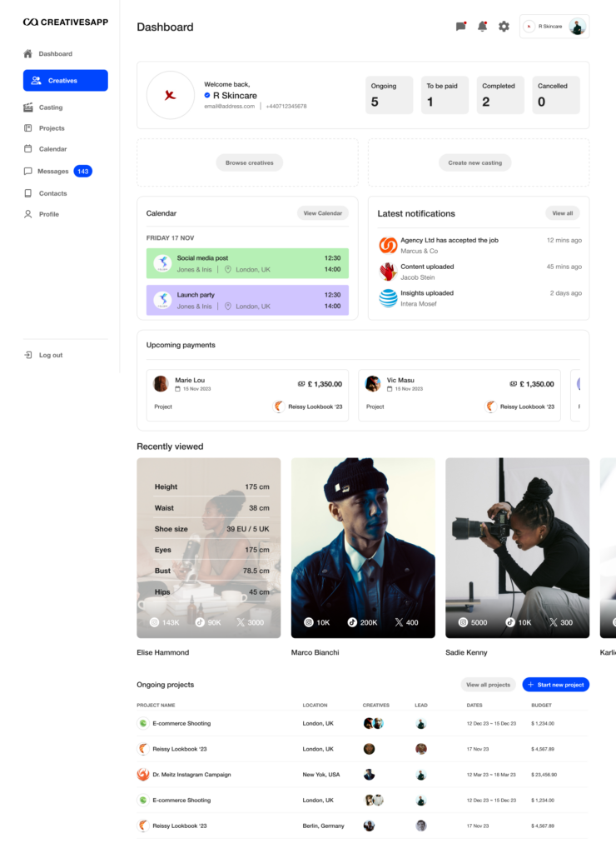Open the notifications bell icon
Screen dimensions: 616x853
click(x=482, y=26)
